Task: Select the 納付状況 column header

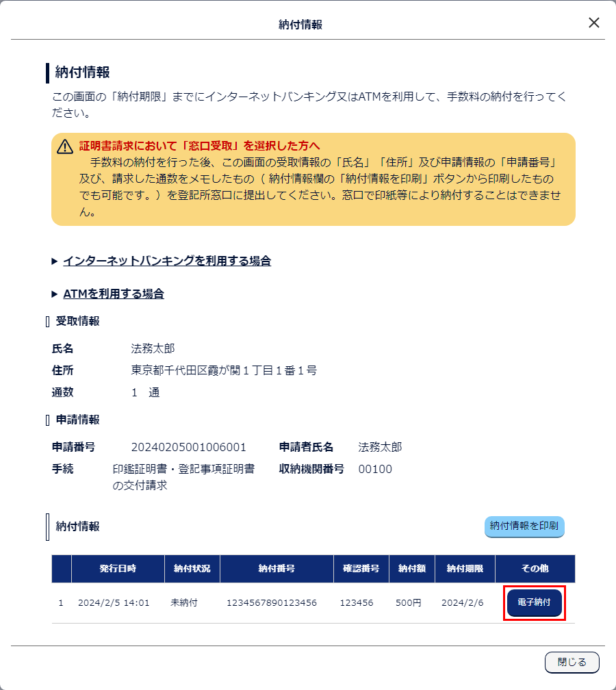Action: 192,569
